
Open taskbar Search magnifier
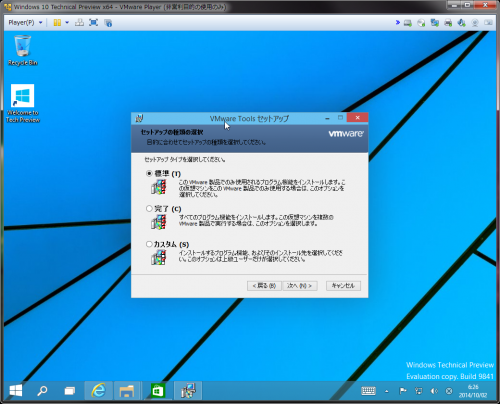tap(42, 390)
